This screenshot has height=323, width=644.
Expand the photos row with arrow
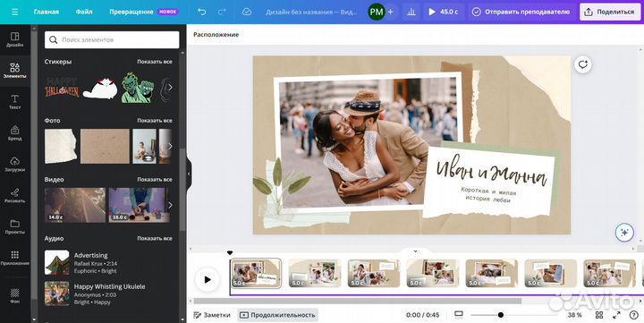170,146
